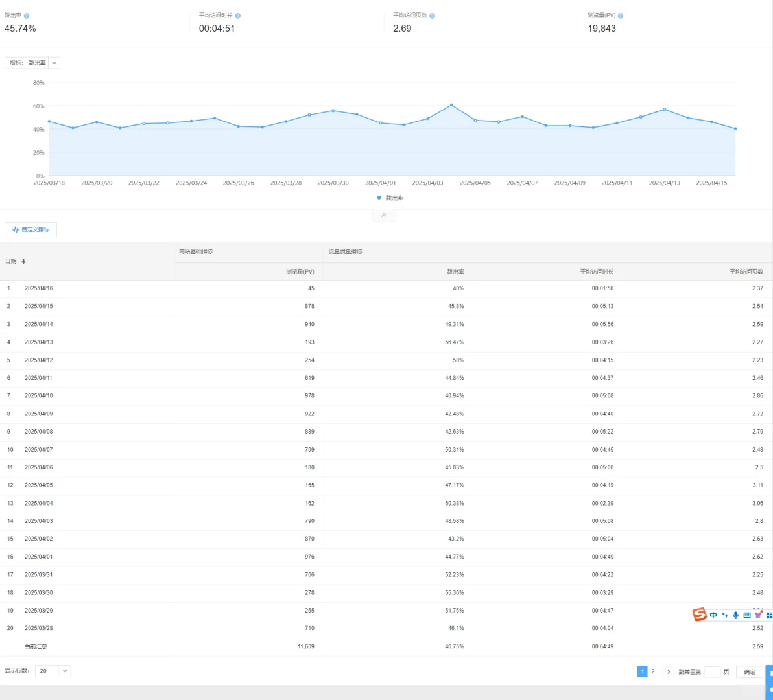The height and width of the screenshot is (700, 773).
Task: Click bounce rate value 56.47%
Action: [454, 342]
